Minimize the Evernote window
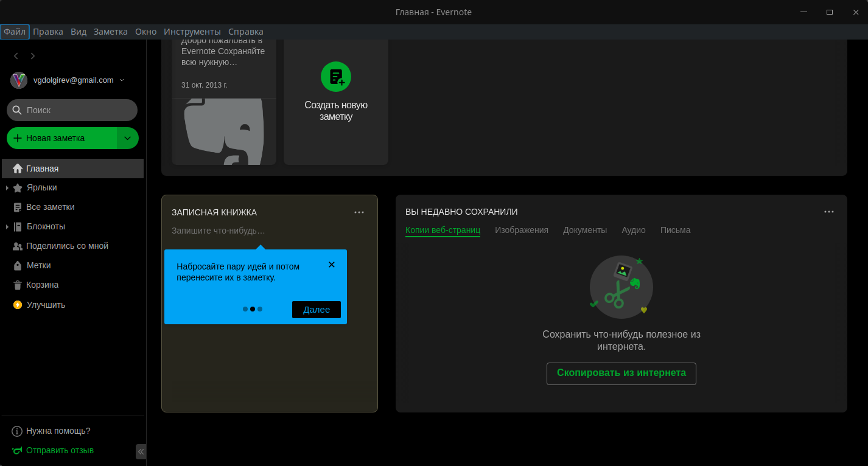Image resolution: width=868 pixels, height=466 pixels. pyautogui.click(x=802, y=12)
